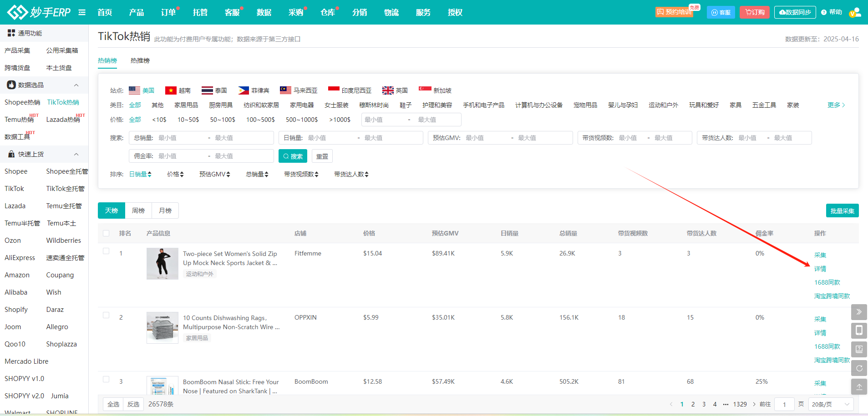Click the 数据同步 button

click(795, 12)
